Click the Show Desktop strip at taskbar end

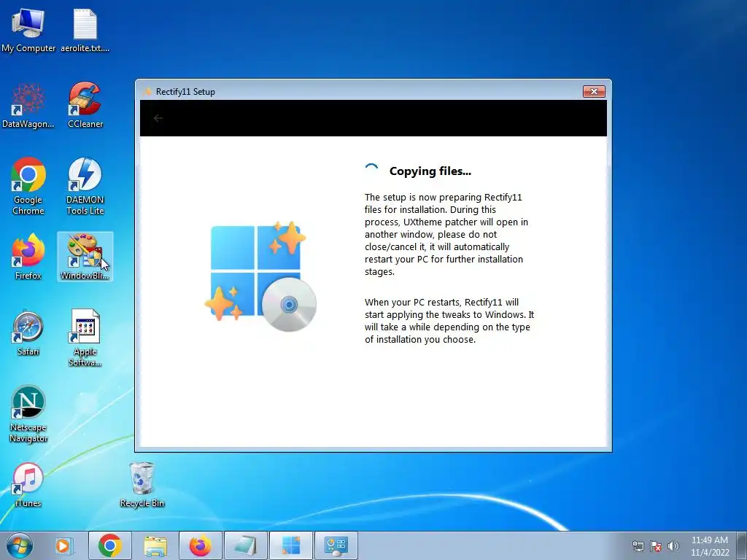742,545
